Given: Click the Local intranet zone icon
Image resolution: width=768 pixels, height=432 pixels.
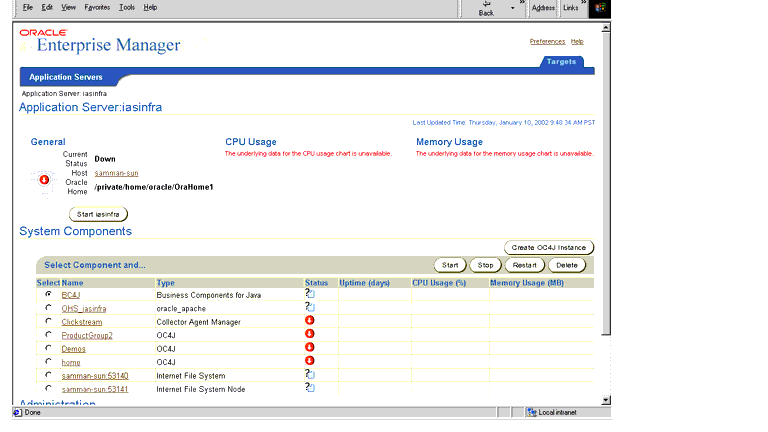Looking at the screenshot, I should [x=532, y=412].
